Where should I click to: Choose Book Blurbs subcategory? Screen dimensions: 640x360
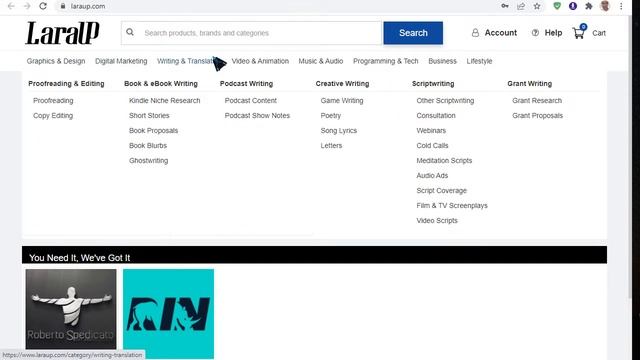coord(148,146)
